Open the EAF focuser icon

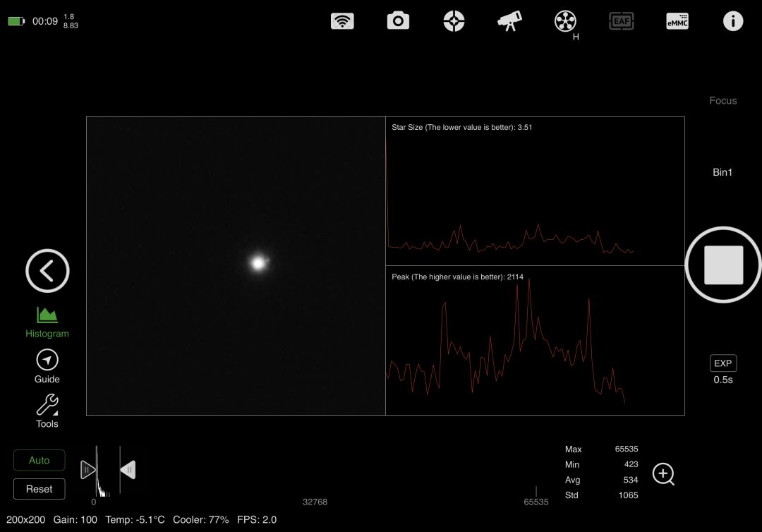point(621,21)
